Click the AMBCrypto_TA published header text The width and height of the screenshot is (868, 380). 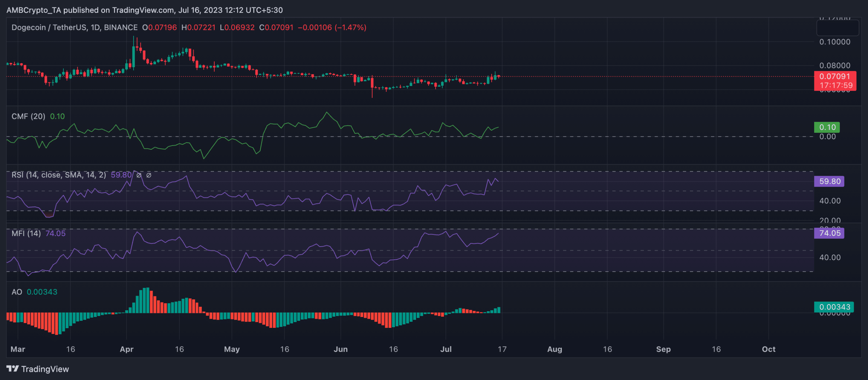coord(144,10)
